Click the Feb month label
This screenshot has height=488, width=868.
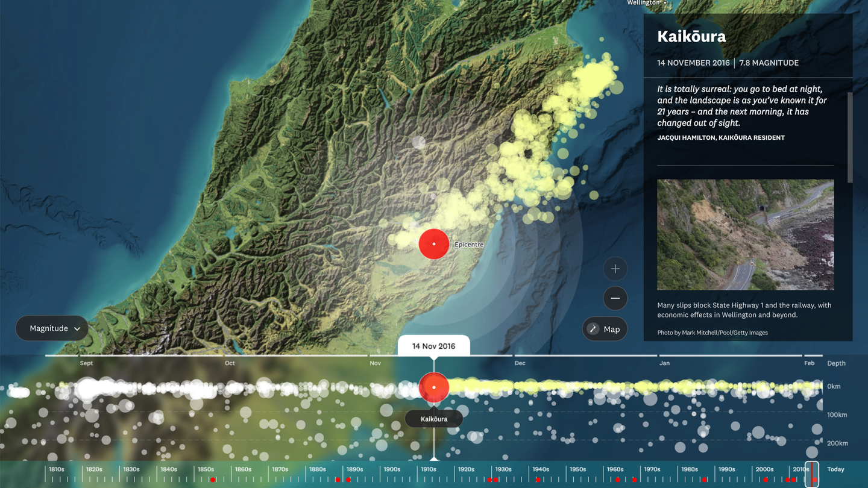point(809,363)
